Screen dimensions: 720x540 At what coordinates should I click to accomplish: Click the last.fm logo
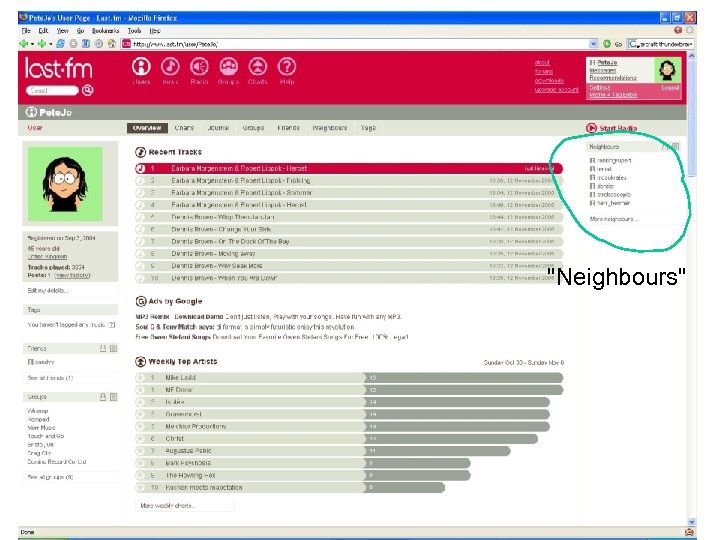click(x=58, y=68)
